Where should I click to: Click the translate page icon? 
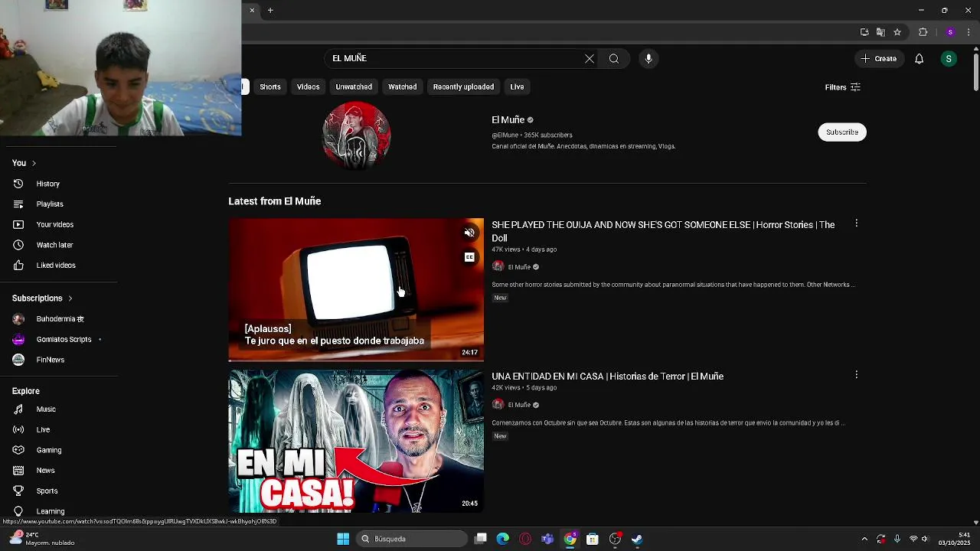(880, 32)
